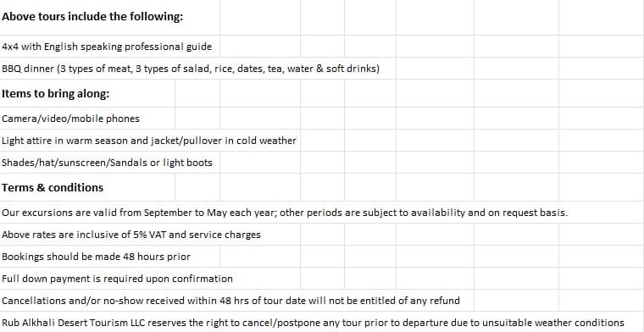Click the 'Light attire in warm season' row
Image resolution: width=644 pixels, height=332 pixels.
(x=150, y=141)
